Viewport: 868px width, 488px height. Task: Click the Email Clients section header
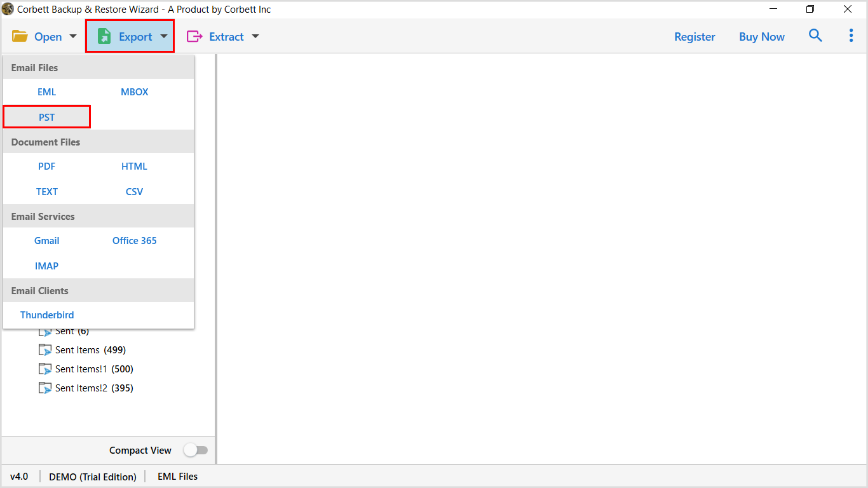click(x=98, y=290)
